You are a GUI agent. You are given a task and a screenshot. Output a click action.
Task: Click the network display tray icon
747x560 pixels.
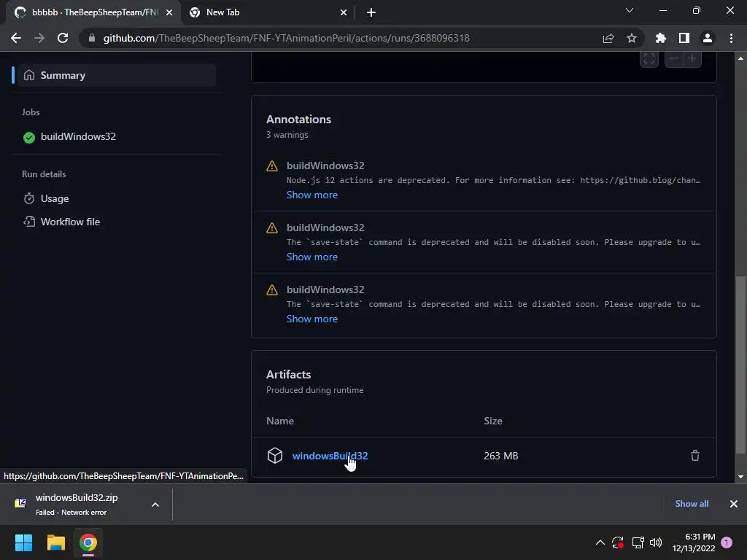point(638,542)
